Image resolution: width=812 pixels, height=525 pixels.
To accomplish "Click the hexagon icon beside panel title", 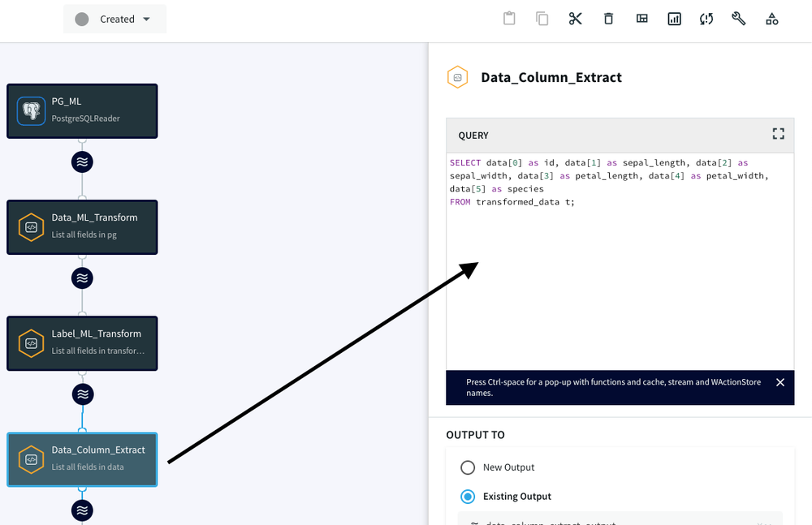I will pyautogui.click(x=457, y=77).
